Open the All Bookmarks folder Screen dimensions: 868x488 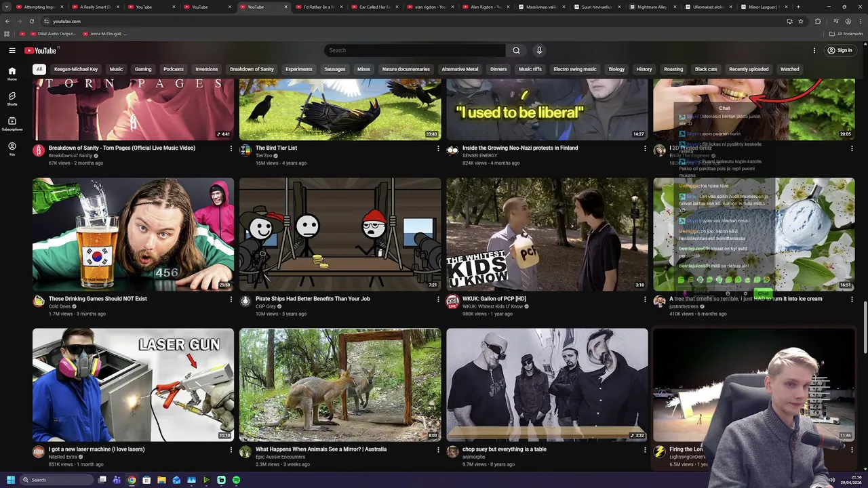tap(846, 33)
